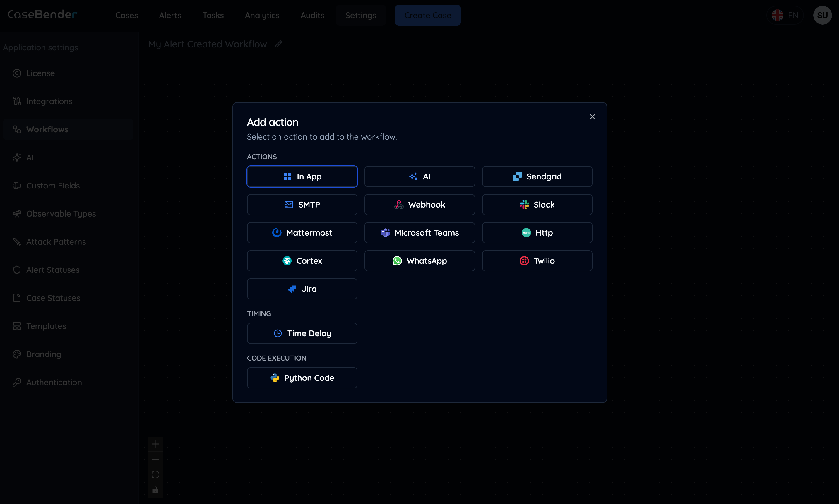Rename the workflow using the edit pencil
This screenshot has height=504, width=839.
(278, 44)
